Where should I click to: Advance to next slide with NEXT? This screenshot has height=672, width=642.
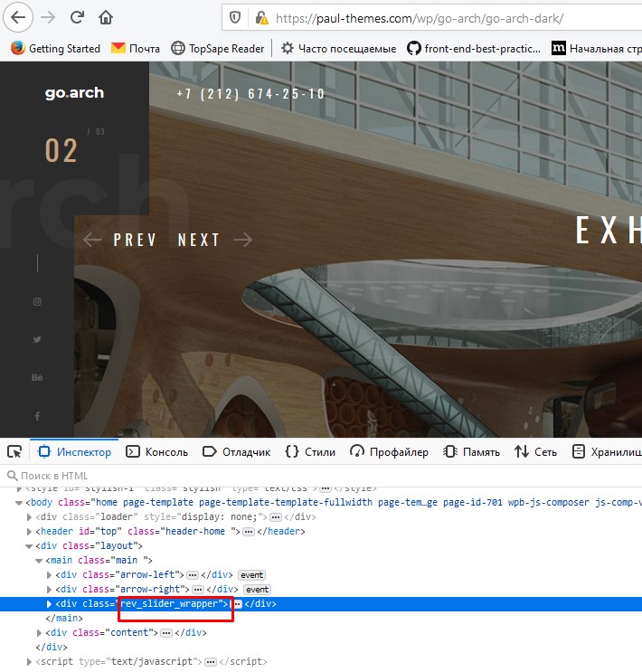coord(198,240)
